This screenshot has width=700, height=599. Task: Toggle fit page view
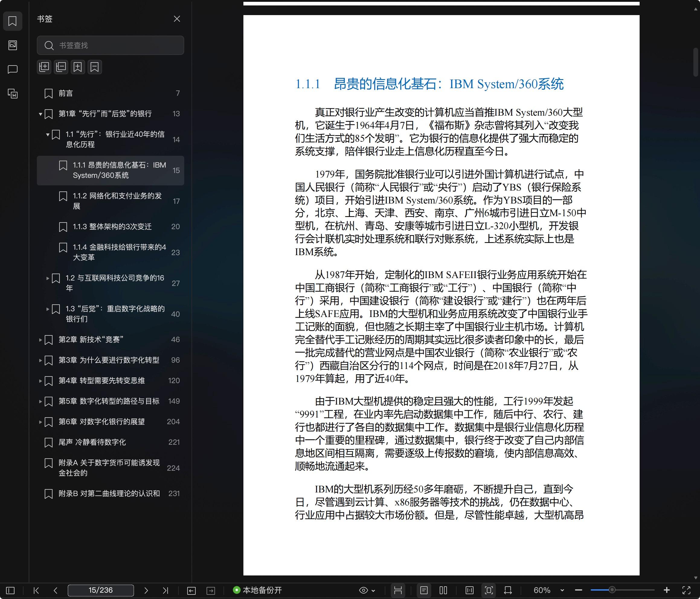click(x=489, y=591)
